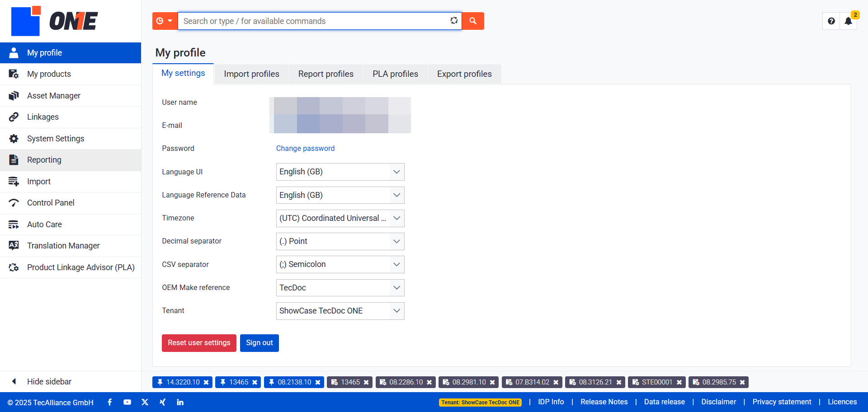Click the System Settings gear icon
Screen dimensions: 868x412
(x=14, y=139)
